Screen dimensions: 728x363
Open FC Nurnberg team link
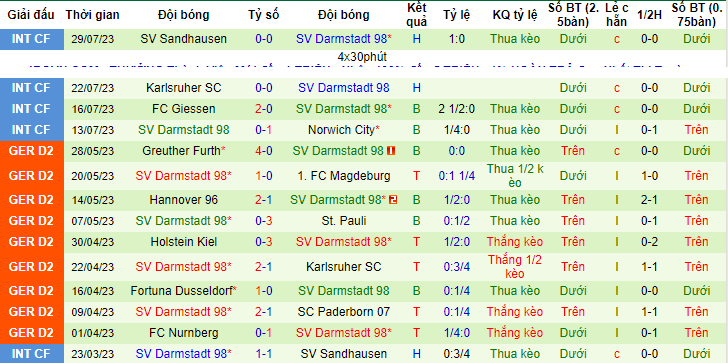pyautogui.click(x=183, y=333)
